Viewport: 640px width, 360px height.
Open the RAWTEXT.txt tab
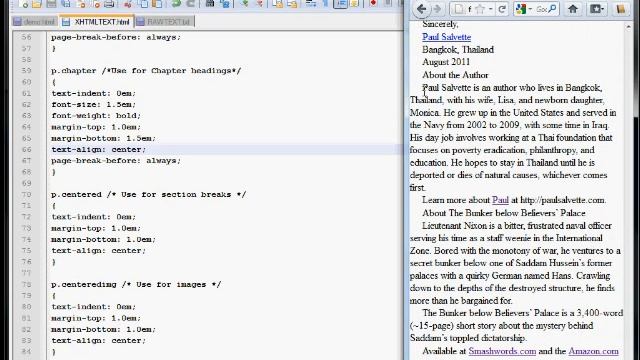pos(164,22)
